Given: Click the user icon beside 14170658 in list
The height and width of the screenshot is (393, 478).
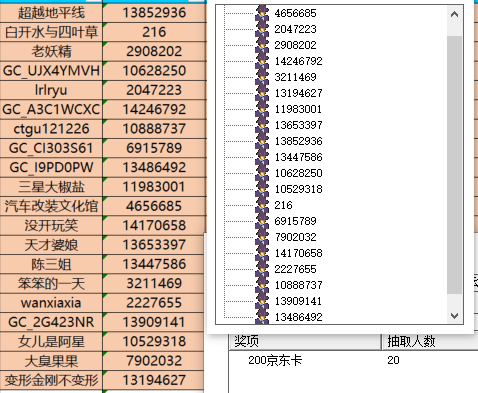Looking at the screenshot, I should pyautogui.click(x=262, y=253).
